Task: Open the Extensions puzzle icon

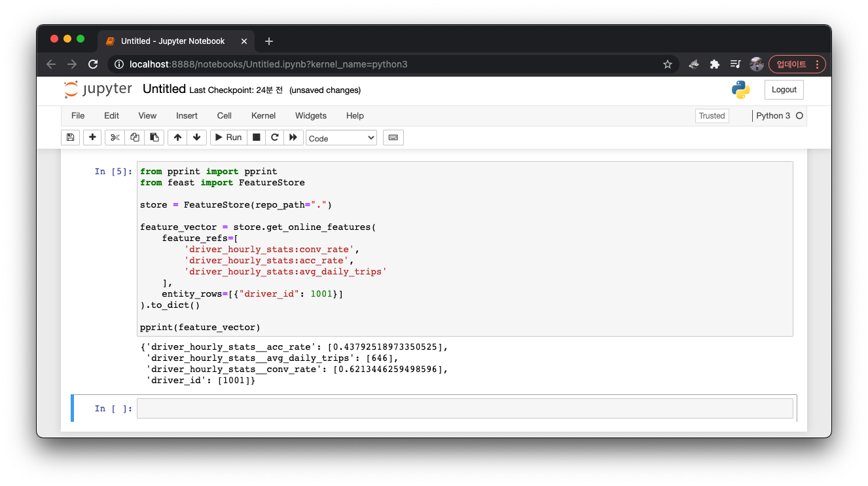Action: [x=715, y=64]
